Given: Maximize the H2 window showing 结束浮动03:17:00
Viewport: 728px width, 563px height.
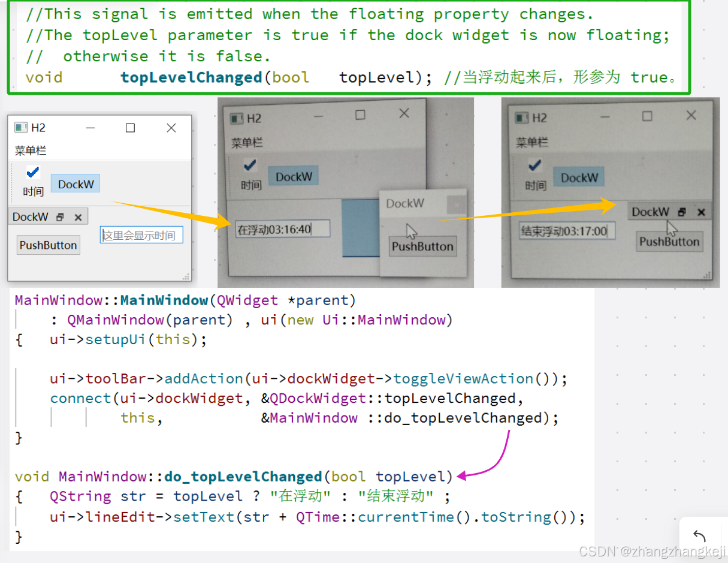Looking at the screenshot, I should tap(647, 116).
